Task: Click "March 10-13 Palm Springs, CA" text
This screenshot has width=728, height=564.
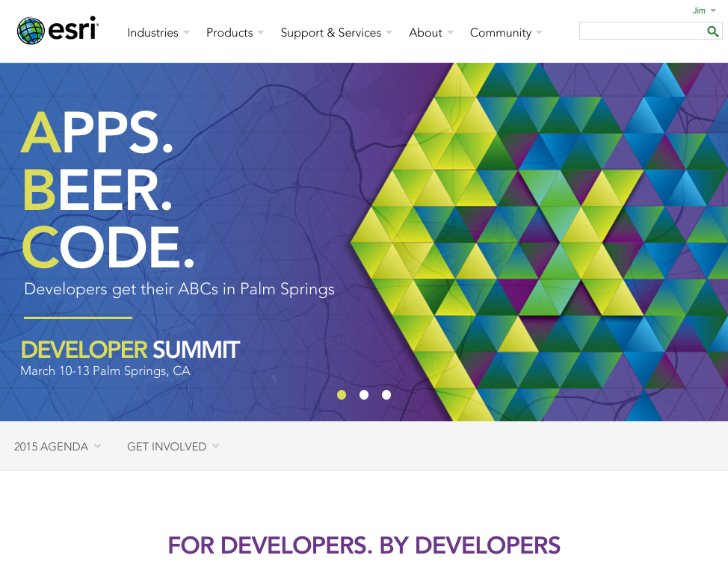Action: 105,371
